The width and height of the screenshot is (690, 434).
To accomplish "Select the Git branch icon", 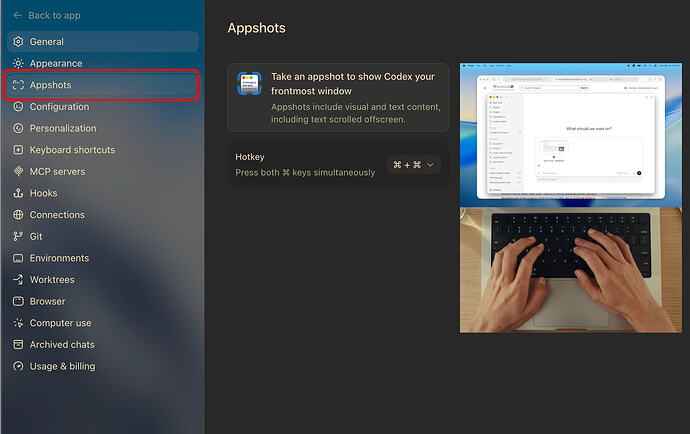I will click(18, 236).
